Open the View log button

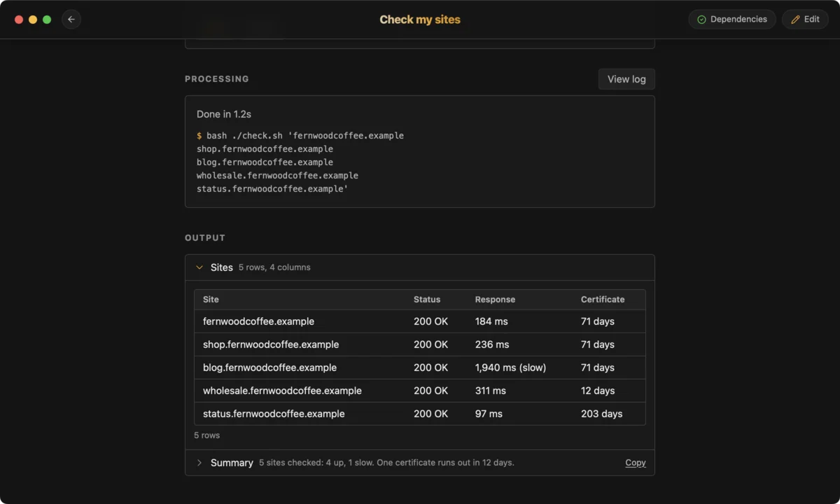pos(626,79)
